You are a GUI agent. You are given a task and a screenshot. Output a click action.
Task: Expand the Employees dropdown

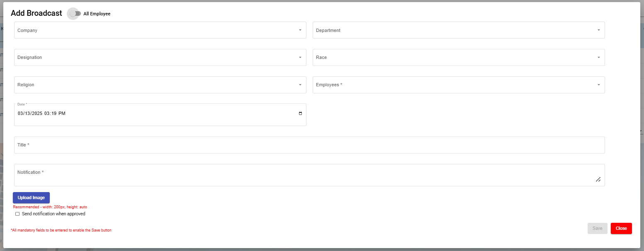[x=458, y=85]
